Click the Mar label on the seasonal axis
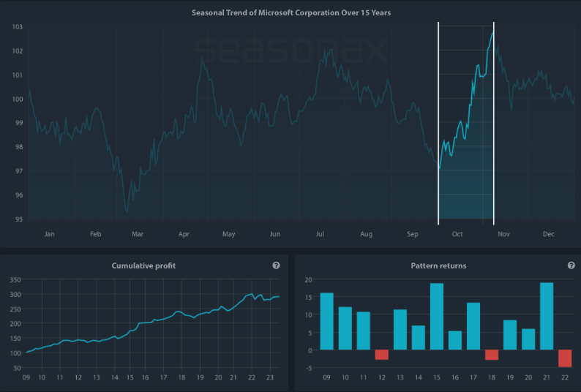The width and height of the screenshot is (581, 392). [x=138, y=234]
